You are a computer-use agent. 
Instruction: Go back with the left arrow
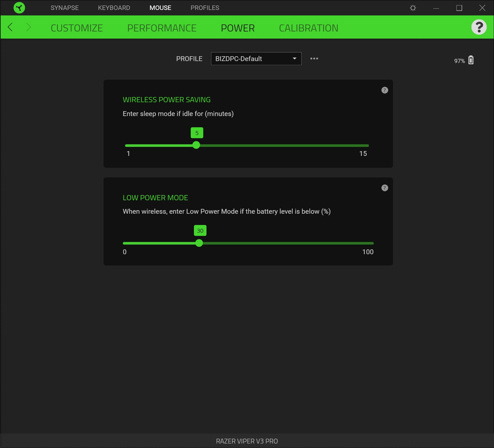click(x=10, y=27)
